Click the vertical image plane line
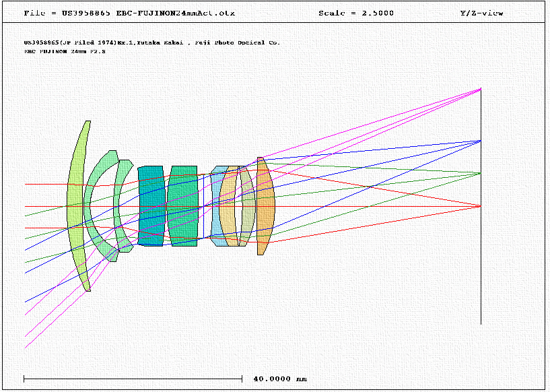Viewport: 550px width, 392px height. pyautogui.click(x=481, y=206)
